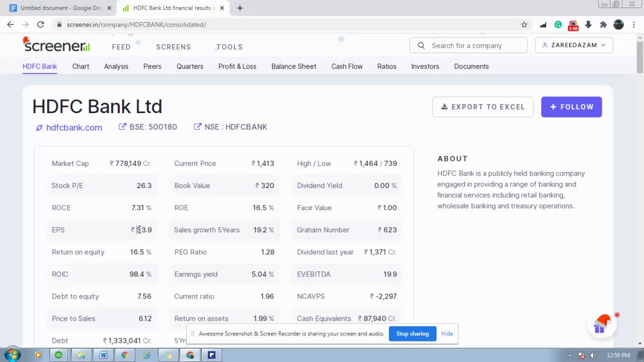This screenshot has height=362, width=644.
Task: Click the ROIC value 98.4 %
Action: point(140,274)
